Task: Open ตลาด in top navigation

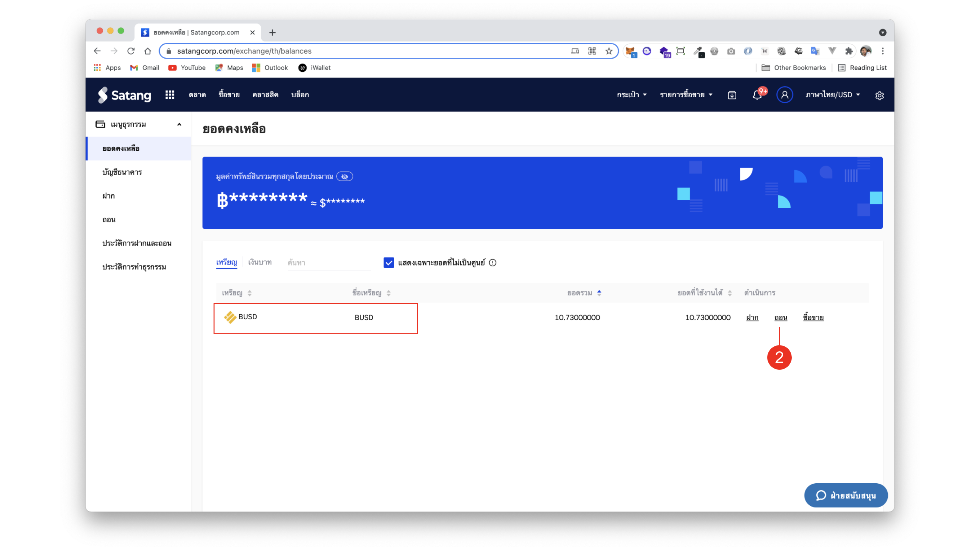Action: click(197, 95)
